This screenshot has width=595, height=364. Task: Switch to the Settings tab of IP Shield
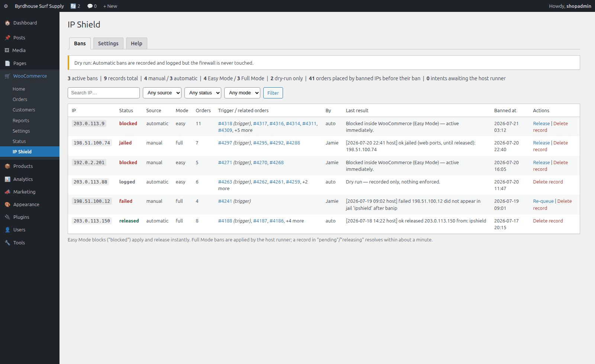[x=108, y=43]
